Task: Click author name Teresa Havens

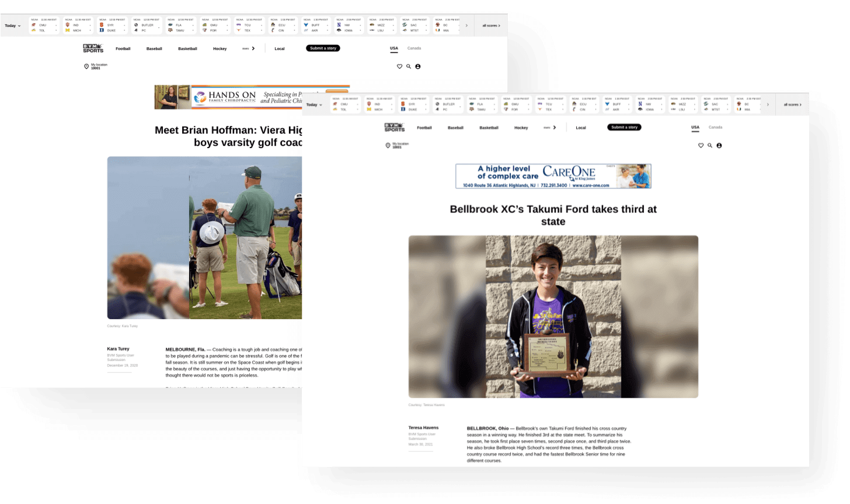Action: tap(423, 428)
